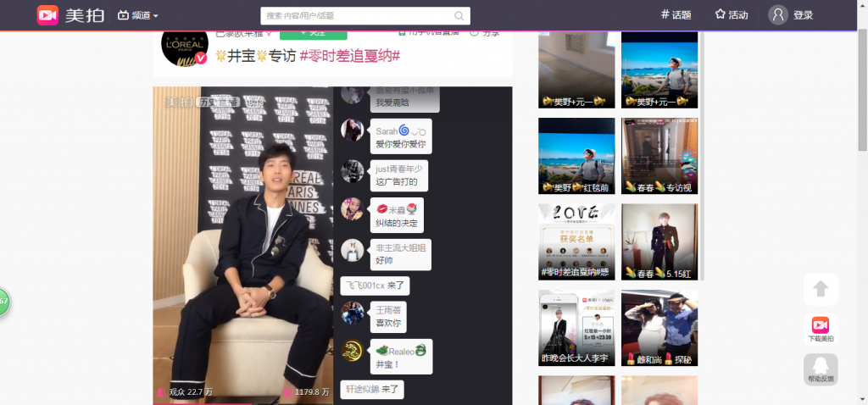Click just青春年少 commenter avatar

352,171
